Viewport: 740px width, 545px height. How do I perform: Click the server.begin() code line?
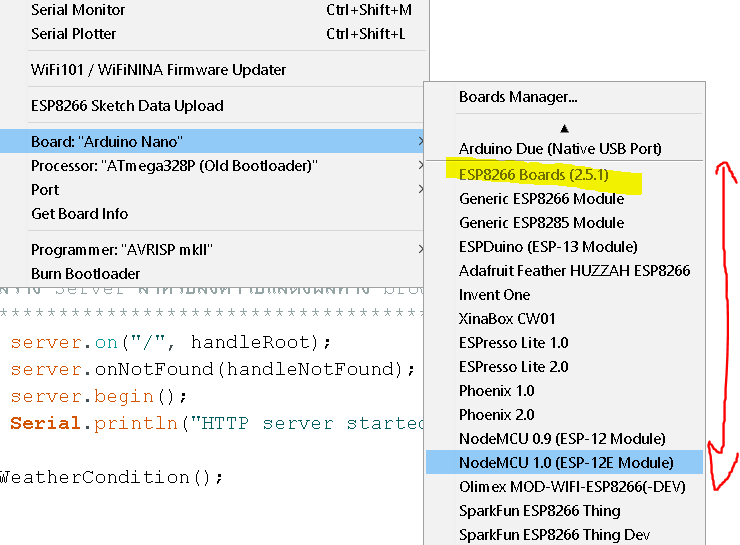(x=99, y=397)
